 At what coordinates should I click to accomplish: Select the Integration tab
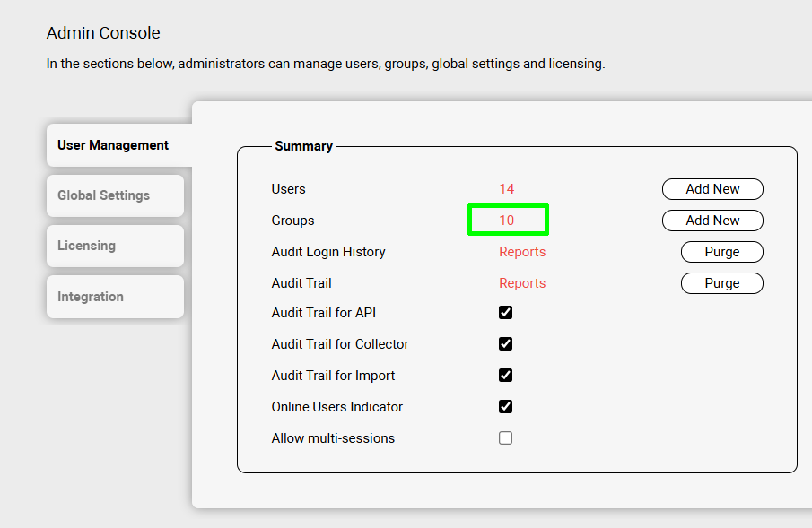(x=91, y=297)
